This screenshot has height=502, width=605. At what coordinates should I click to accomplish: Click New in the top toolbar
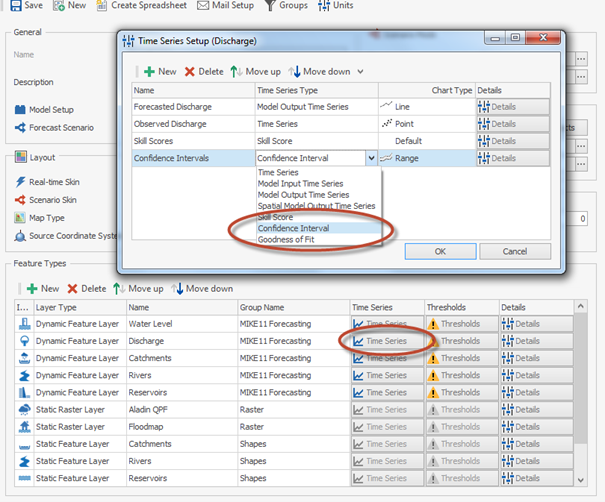(x=69, y=5)
